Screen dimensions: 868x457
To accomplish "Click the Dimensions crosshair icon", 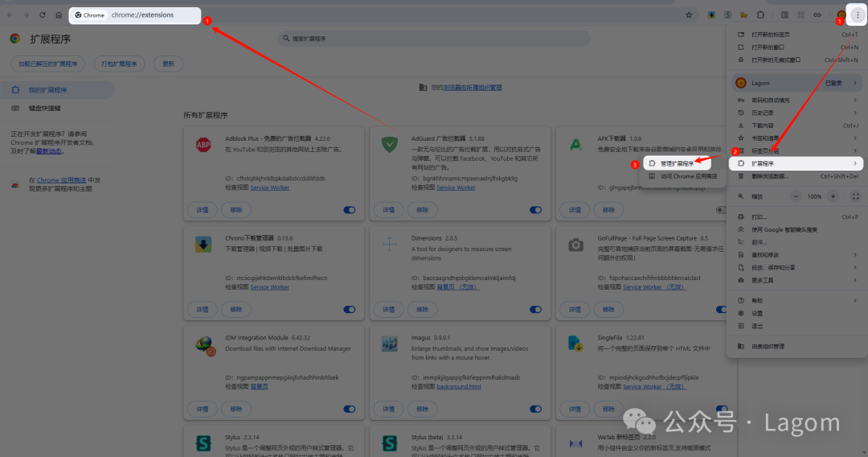I will [x=390, y=244].
